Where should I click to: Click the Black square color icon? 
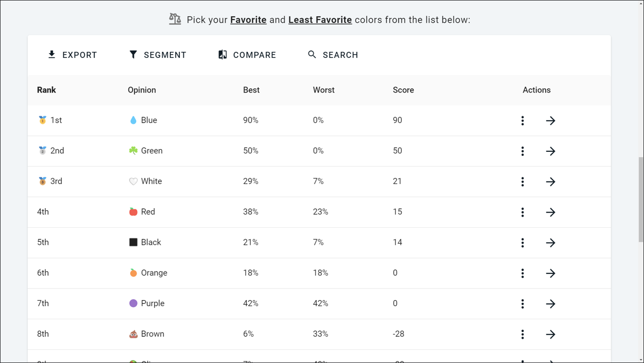pos(133,242)
